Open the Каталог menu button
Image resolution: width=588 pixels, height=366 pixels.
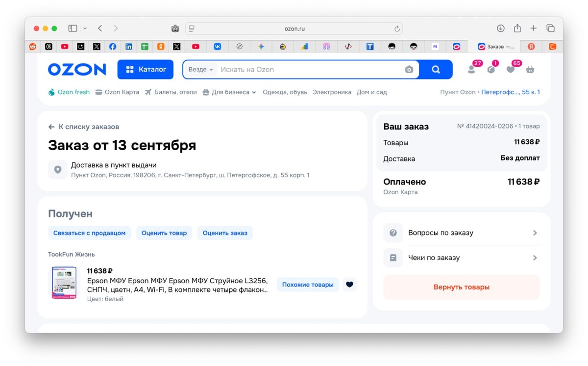[146, 70]
